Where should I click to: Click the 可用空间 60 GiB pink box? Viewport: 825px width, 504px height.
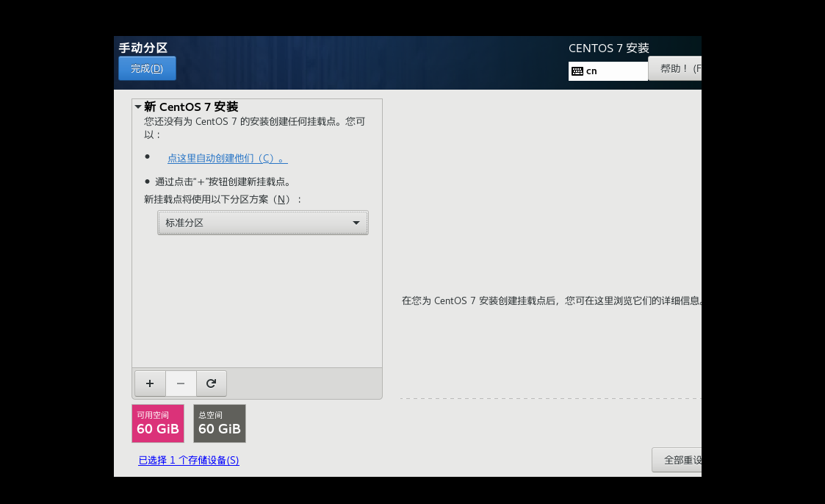point(158,423)
